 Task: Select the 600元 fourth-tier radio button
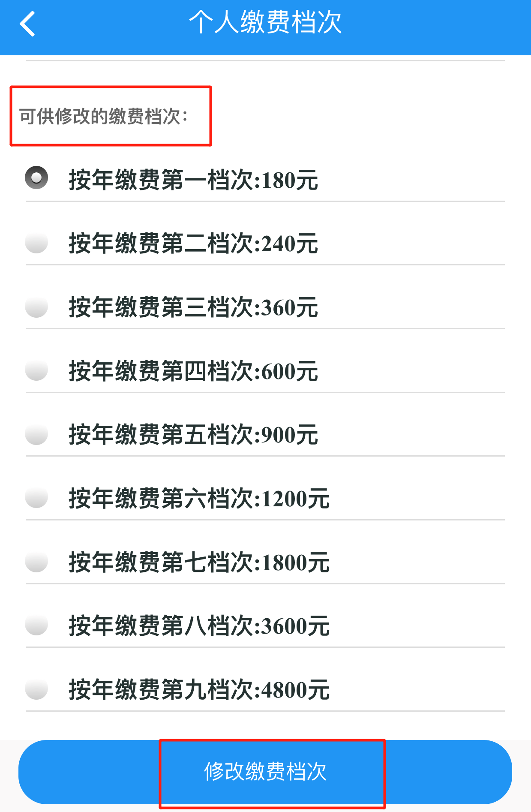[x=36, y=370]
